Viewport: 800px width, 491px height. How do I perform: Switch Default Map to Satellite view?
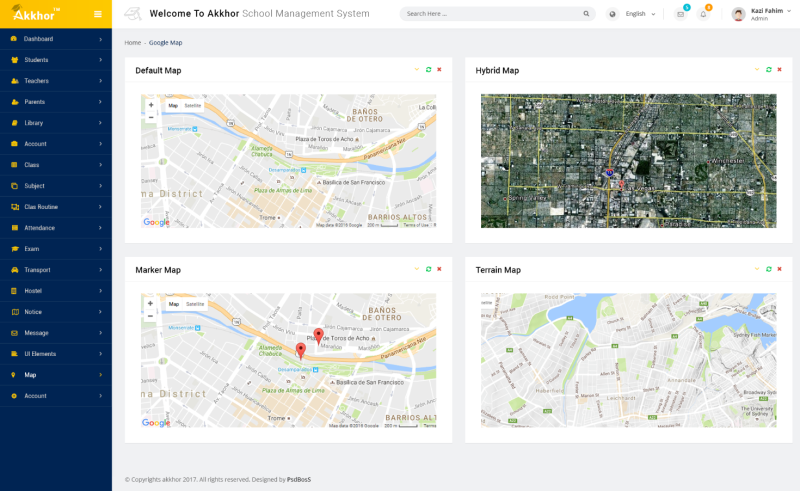click(193, 105)
